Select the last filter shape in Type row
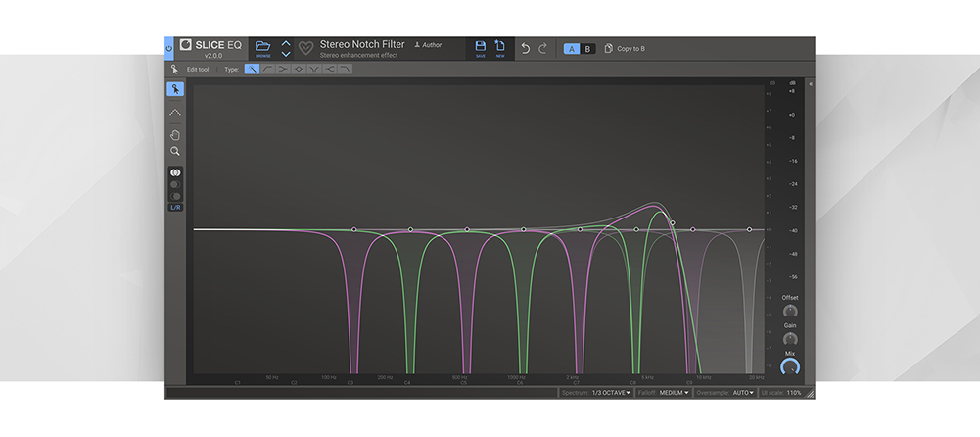980x437 pixels. [x=345, y=70]
